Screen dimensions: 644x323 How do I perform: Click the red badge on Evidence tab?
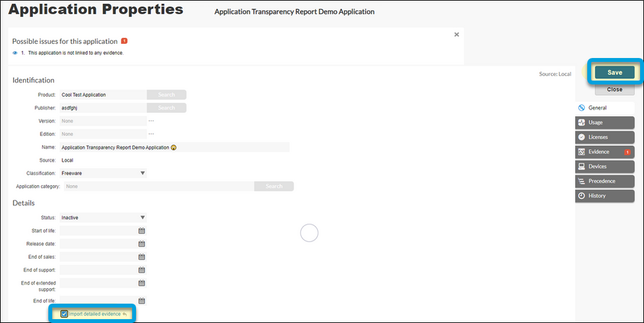(627, 152)
